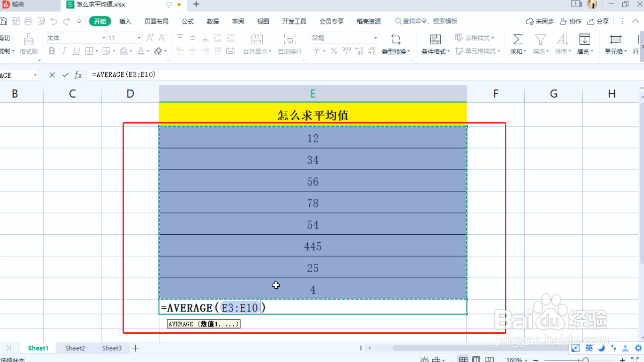Click the Collaborate (协作) button

(570, 21)
